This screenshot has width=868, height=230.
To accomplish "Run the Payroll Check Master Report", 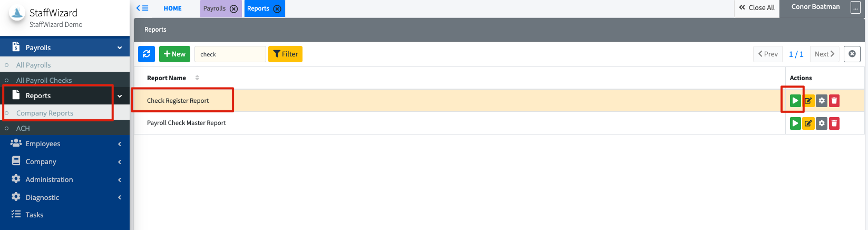I will [795, 123].
